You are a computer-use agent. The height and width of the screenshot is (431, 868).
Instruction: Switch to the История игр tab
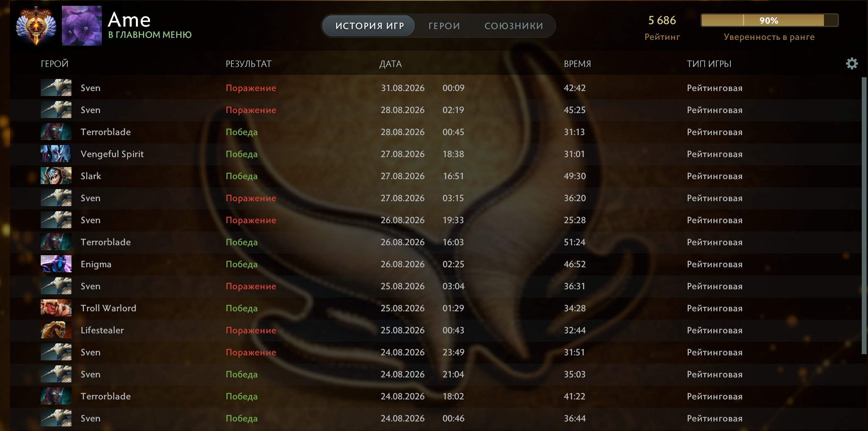point(369,26)
